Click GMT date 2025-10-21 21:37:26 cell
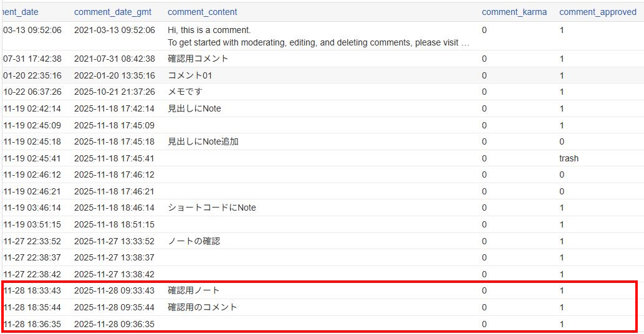644x334 pixels. pyautogui.click(x=114, y=92)
